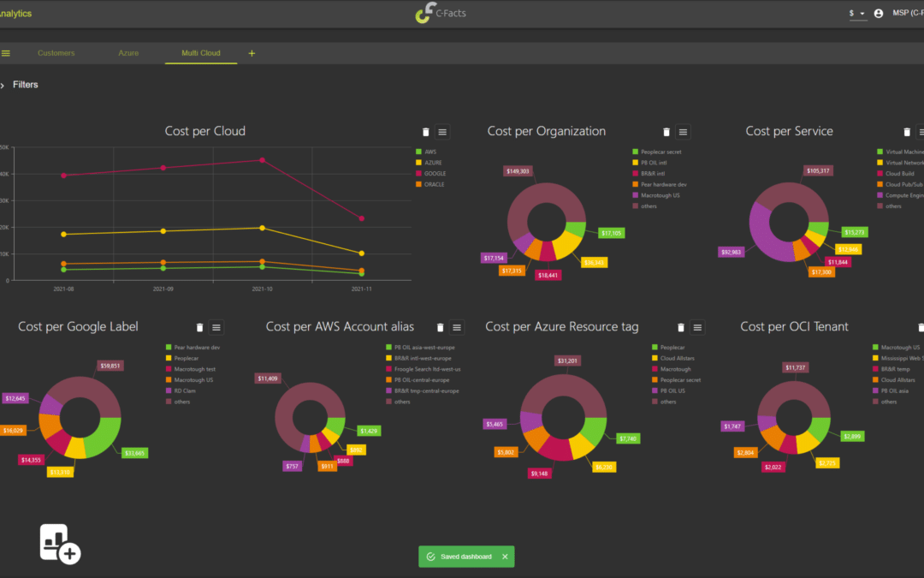Image resolution: width=924 pixels, height=578 pixels.
Task: Click the add widget icon at bottom left
Action: [x=60, y=544]
